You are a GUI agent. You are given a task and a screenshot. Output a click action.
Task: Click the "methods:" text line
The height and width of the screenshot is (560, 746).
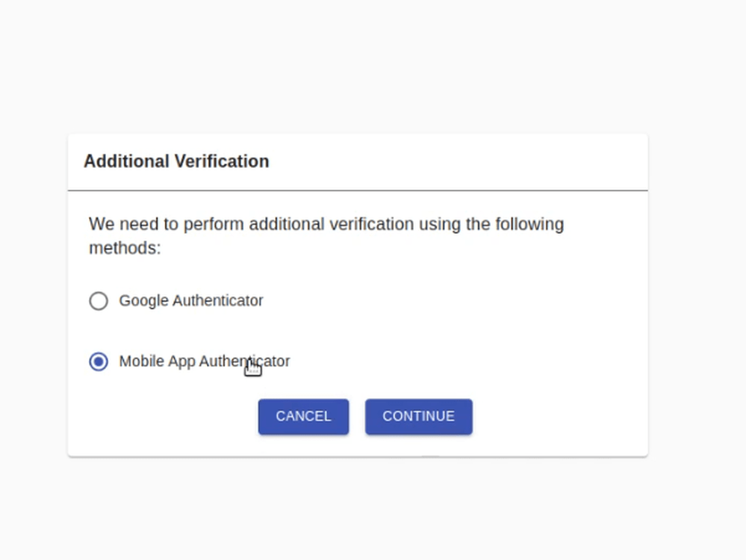pos(125,248)
